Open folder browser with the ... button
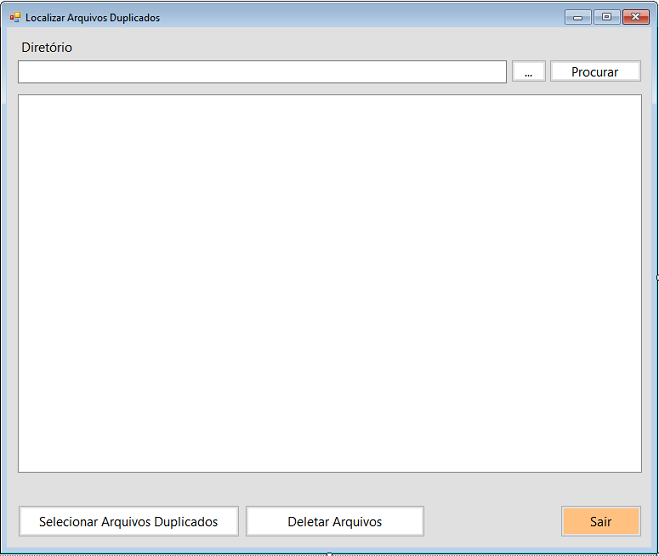This screenshot has height=556, width=659. [529, 71]
